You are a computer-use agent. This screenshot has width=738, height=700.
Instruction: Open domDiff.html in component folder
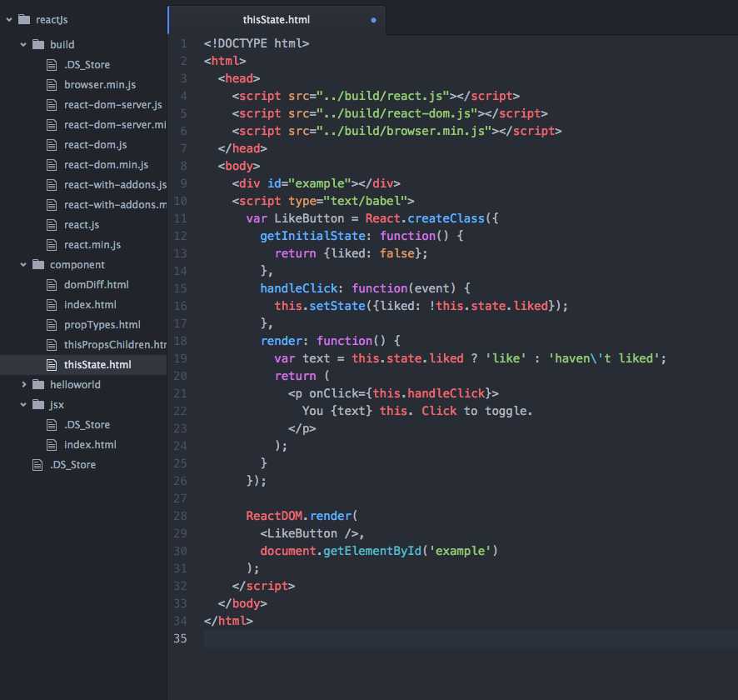point(97,285)
